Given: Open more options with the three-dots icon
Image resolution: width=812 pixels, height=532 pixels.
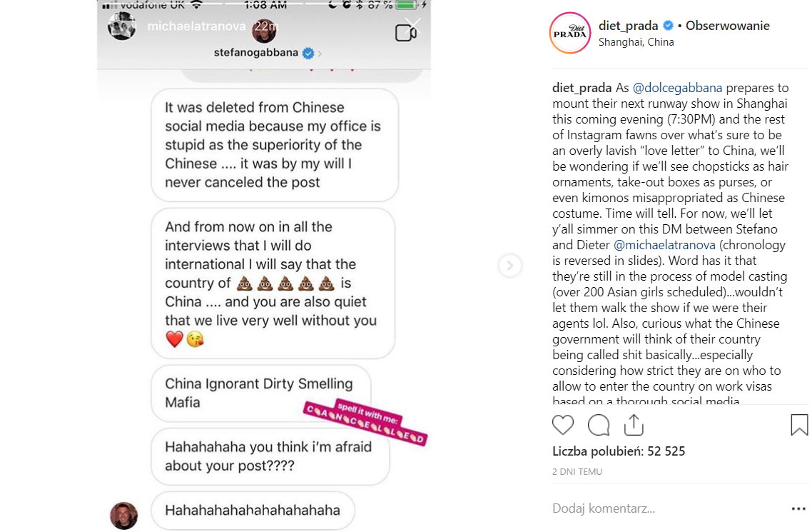Looking at the screenshot, I should pos(798,508).
